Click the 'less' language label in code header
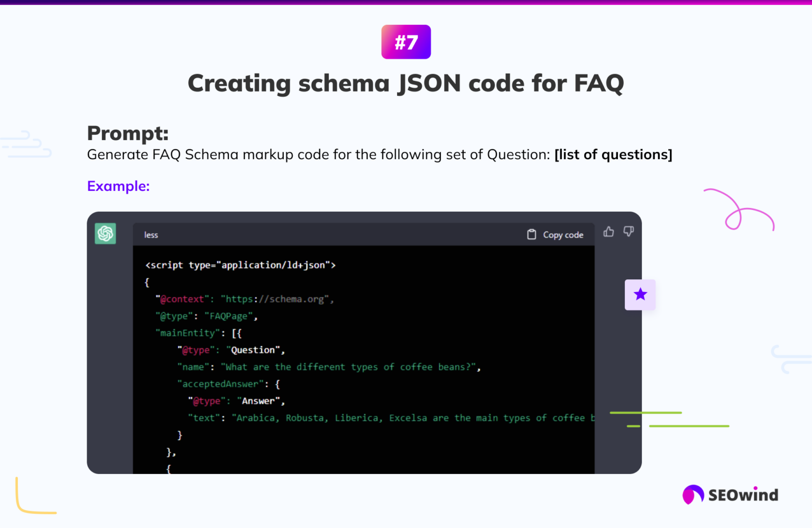Image resolution: width=812 pixels, height=528 pixels. click(151, 235)
